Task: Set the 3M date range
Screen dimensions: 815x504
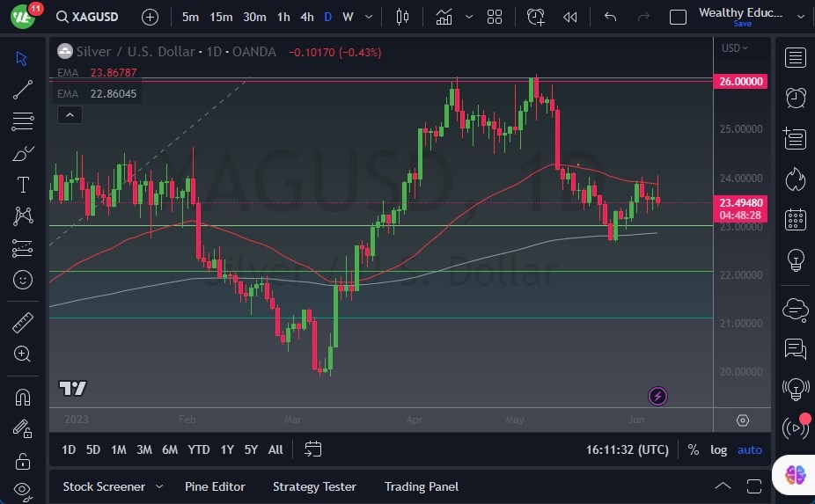Action: point(144,449)
